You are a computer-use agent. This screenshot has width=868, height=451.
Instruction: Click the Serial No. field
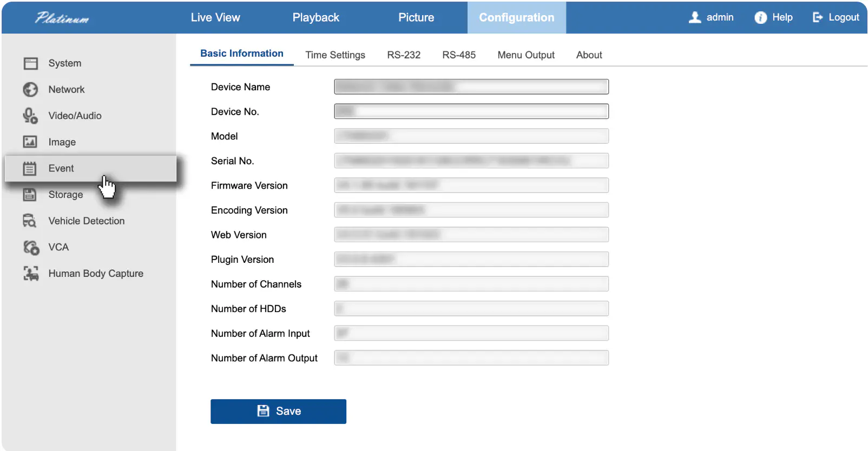[471, 161]
